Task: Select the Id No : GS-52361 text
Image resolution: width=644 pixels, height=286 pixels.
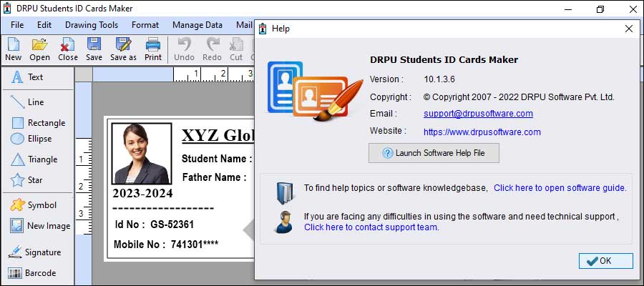Action: point(154,225)
